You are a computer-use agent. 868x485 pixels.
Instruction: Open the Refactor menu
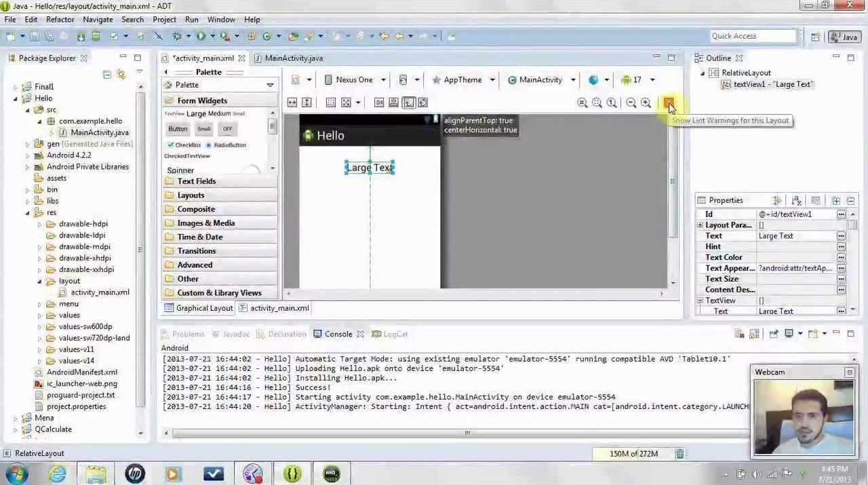pos(60,20)
